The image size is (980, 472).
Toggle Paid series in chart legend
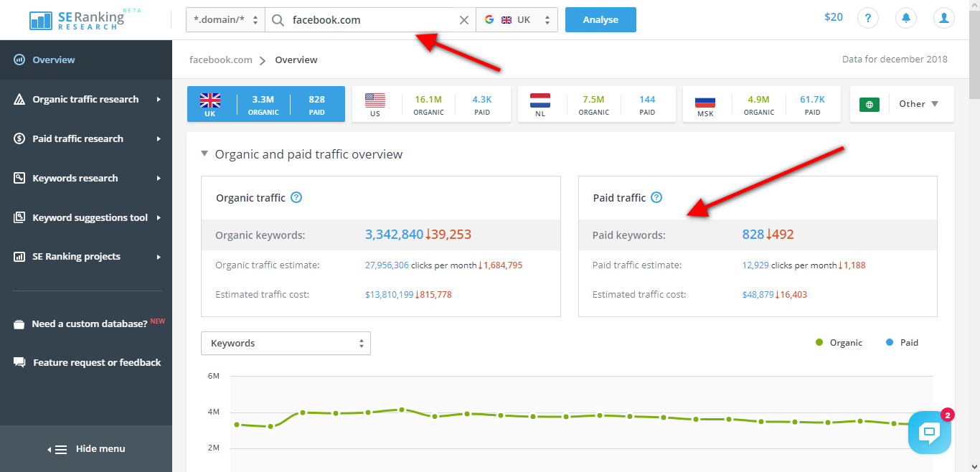click(x=902, y=343)
